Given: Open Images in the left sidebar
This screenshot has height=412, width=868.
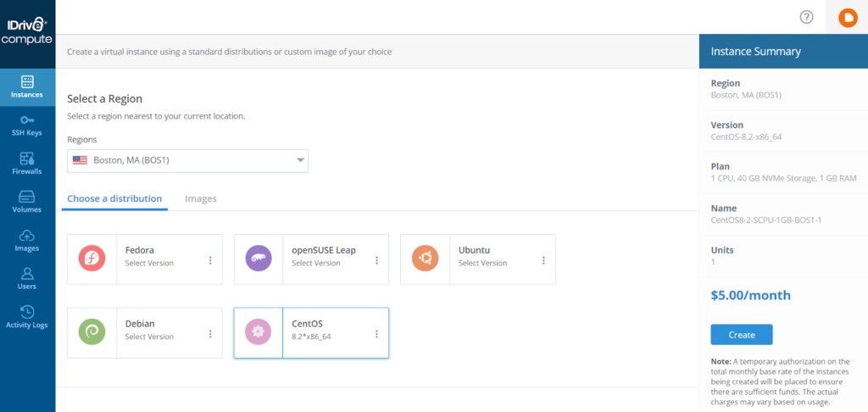Looking at the screenshot, I should (x=27, y=241).
